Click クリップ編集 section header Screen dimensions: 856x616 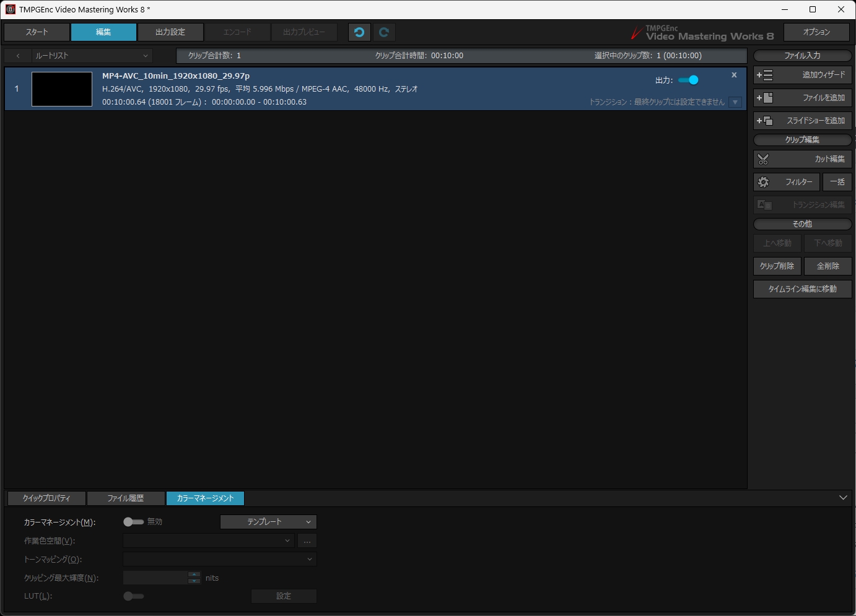pos(802,140)
